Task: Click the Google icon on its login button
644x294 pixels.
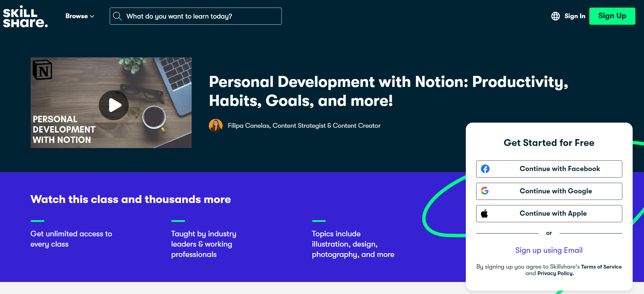Action: coord(485,191)
